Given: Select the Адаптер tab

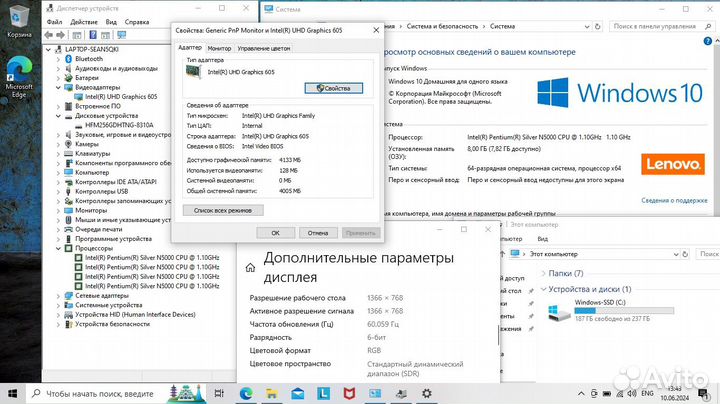Looking at the screenshot, I should tap(190, 48).
